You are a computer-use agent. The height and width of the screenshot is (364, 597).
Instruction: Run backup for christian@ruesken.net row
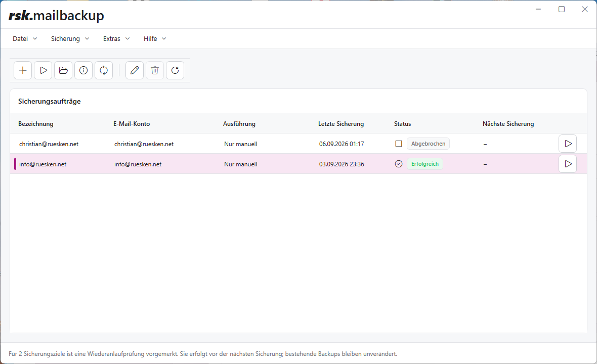(x=568, y=144)
